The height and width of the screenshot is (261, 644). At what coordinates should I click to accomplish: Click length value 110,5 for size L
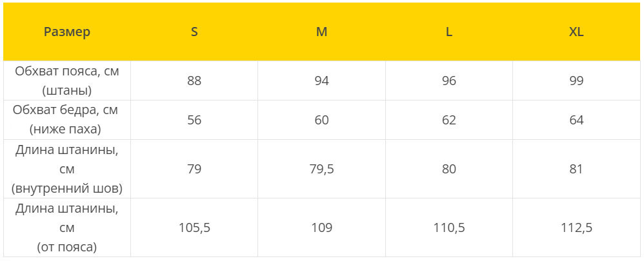[449, 227]
